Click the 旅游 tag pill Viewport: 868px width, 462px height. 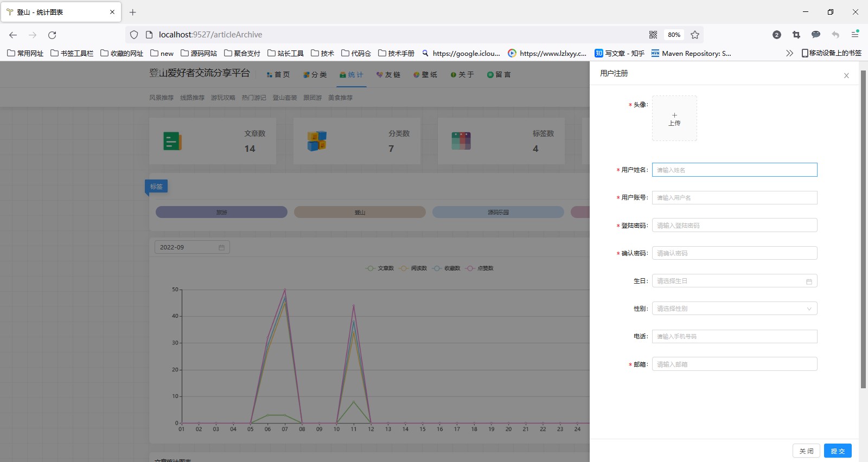point(221,212)
